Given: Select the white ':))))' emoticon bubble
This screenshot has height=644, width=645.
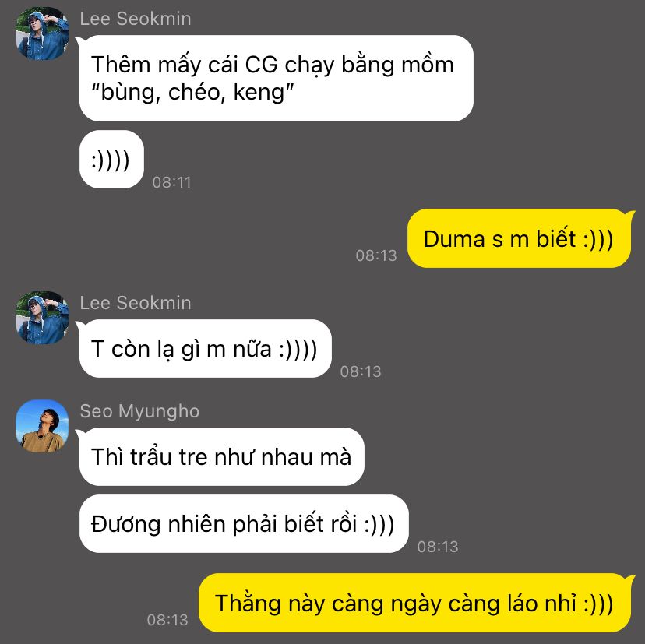Looking at the screenshot, I should click(x=111, y=160).
